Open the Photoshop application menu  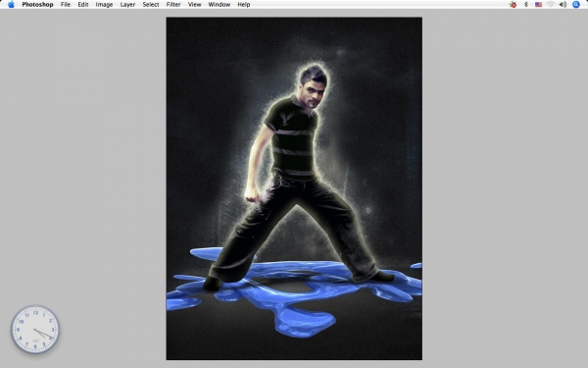click(37, 5)
